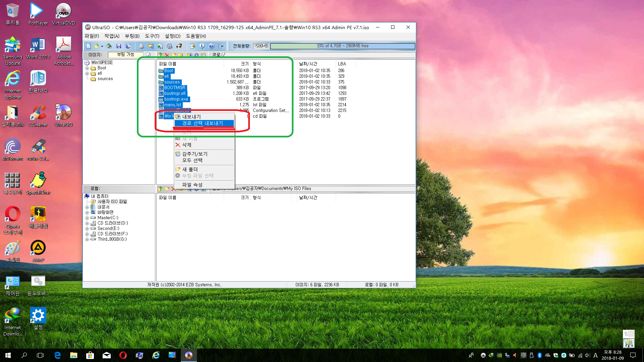Expand the 내문서 node in local tree
The width and height of the screenshot is (644, 362).
tap(87, 207)
